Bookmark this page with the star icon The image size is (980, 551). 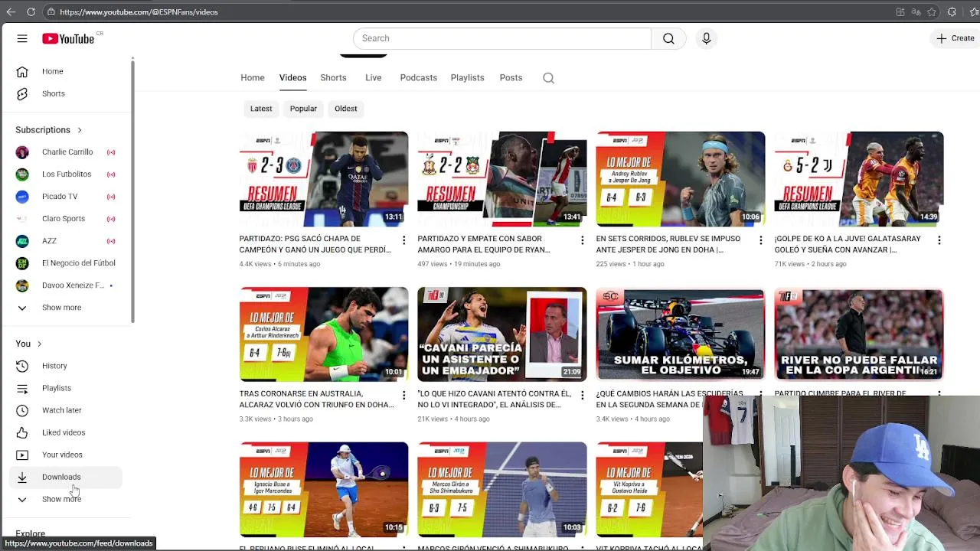pyautogui.click(x=932, y=11)
